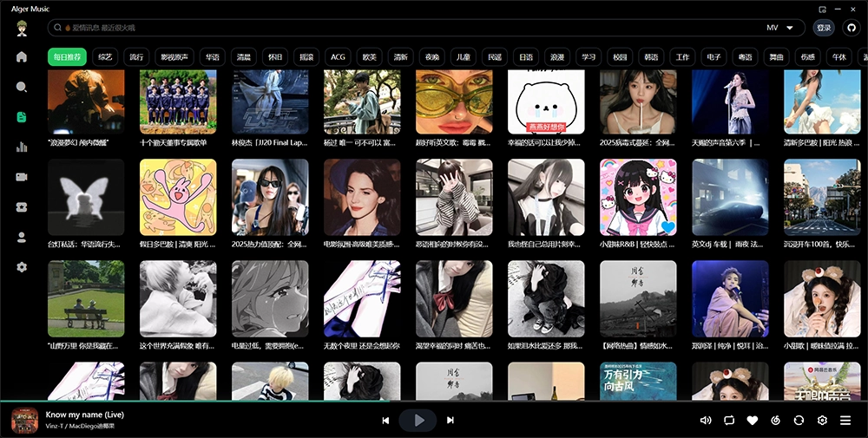Click the magnifier icon in search bar
Screen dimensions: 868x438
tap(57, 28)
